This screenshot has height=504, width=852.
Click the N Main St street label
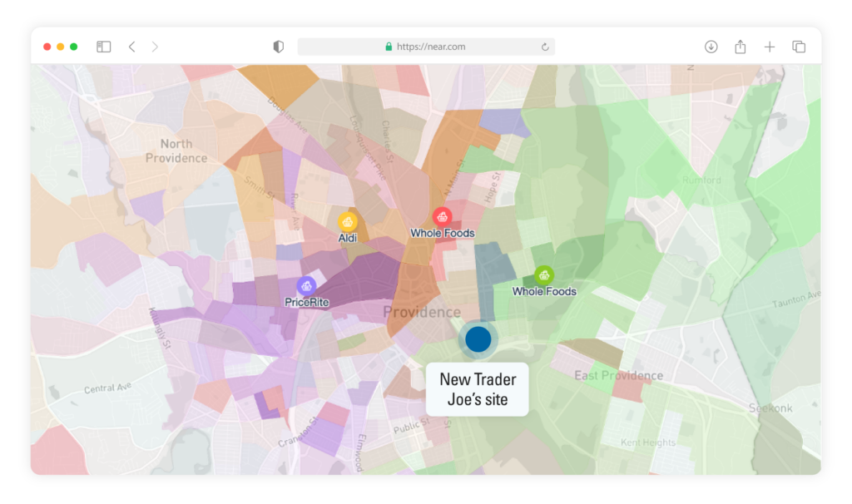[x=453, y=178]
